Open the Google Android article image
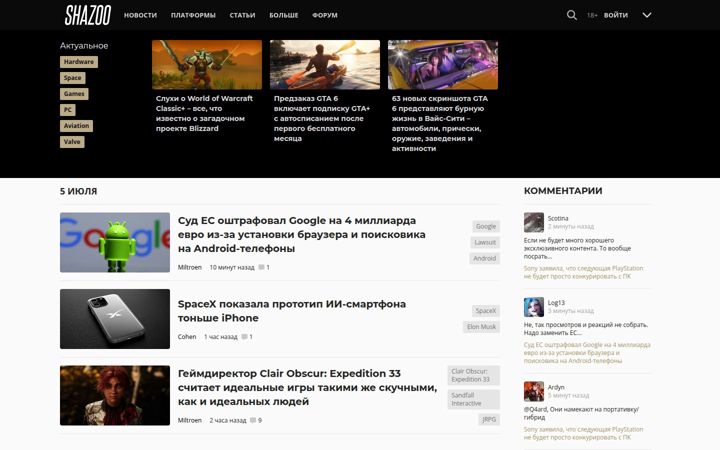This screenshot has width=720, height=450. click(x=115, y=242)
